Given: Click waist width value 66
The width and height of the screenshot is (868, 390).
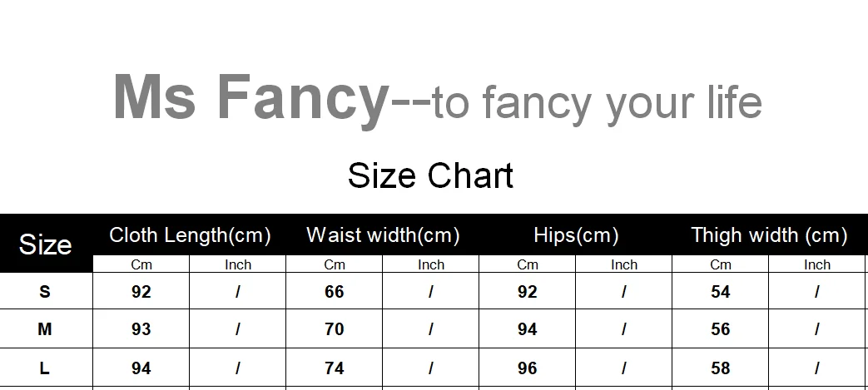Looking at the screenshot, I should point(335,292).
